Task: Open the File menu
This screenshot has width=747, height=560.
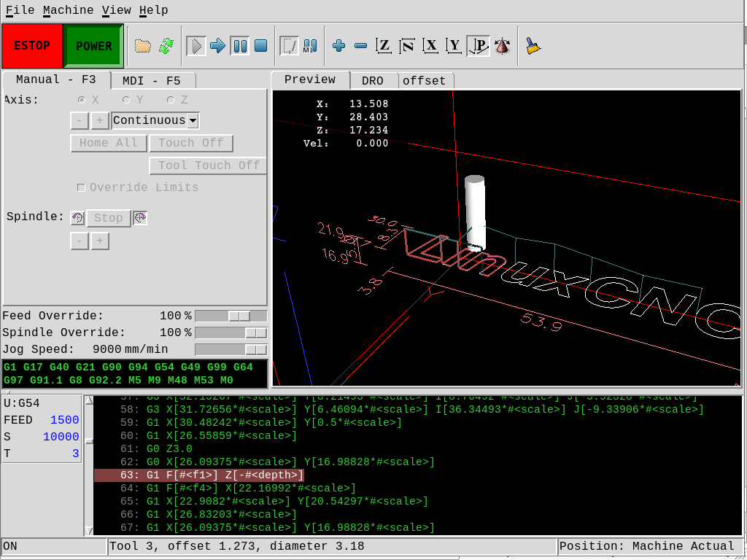Action: click(x=20, y=10)
